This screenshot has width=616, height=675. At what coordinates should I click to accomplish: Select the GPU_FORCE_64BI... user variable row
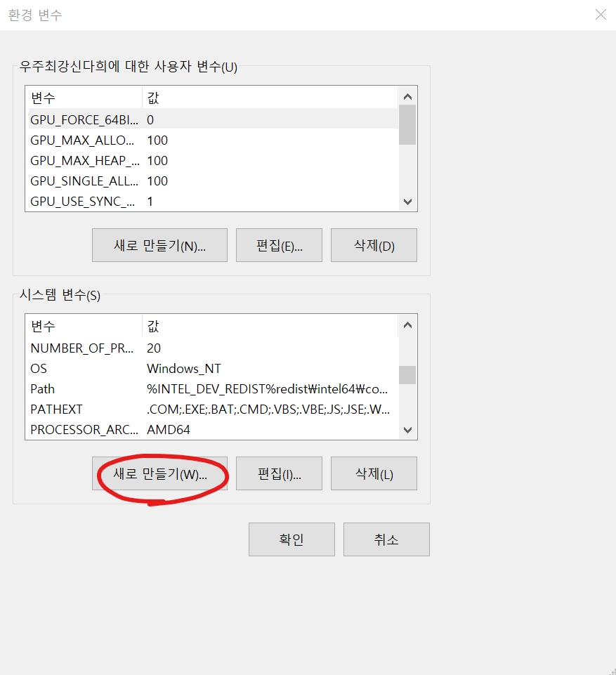pyautogui.click(x=213, y=119)
